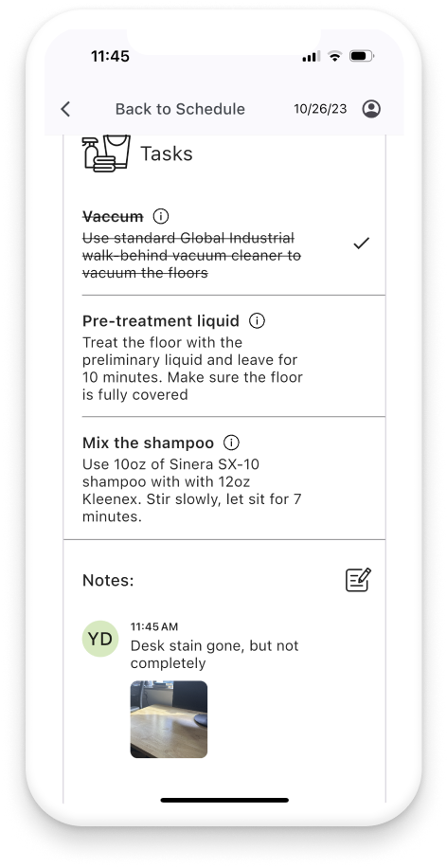Click the edit note pencil icon

[358, 580]
